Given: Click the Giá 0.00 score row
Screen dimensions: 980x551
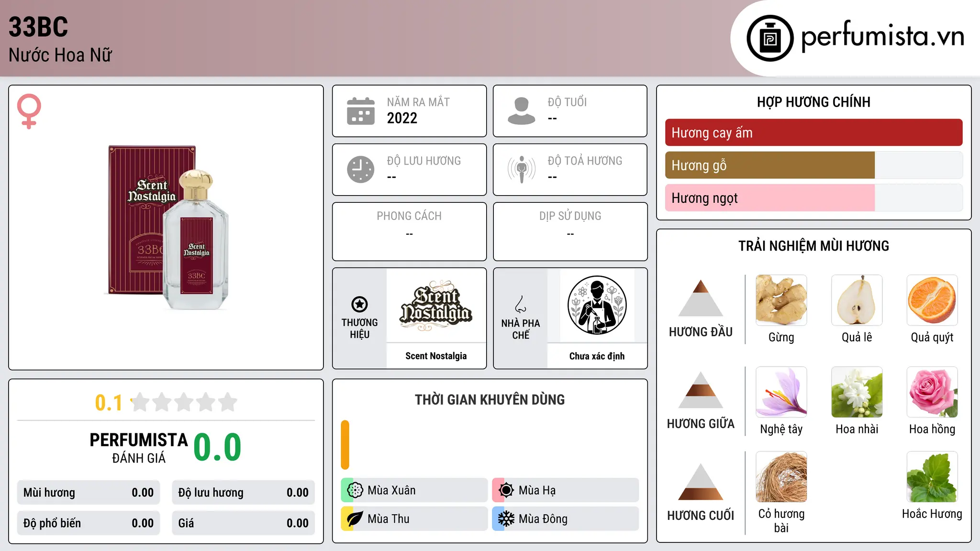Looking at the screenshot, I should coord(244,523).
